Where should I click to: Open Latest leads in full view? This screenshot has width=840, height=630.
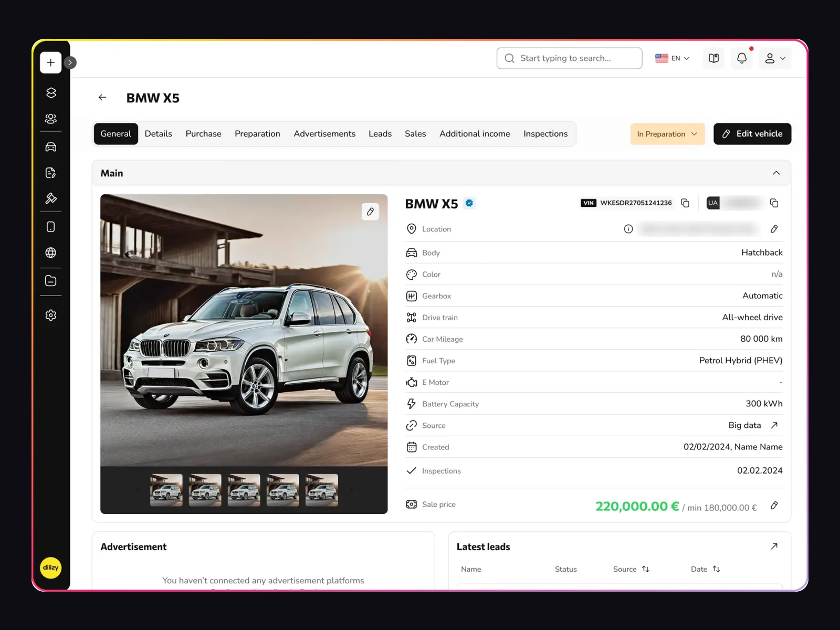point(774,547)
